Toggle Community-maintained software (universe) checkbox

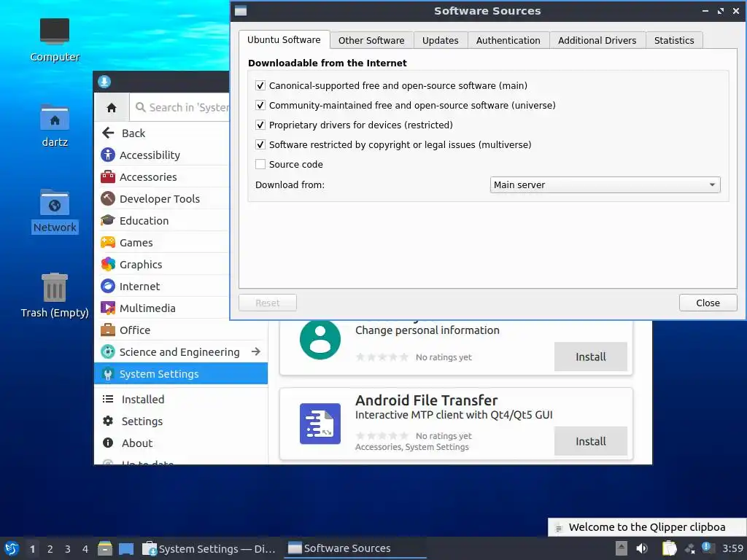pyautogui.click(x=260, y=105)
